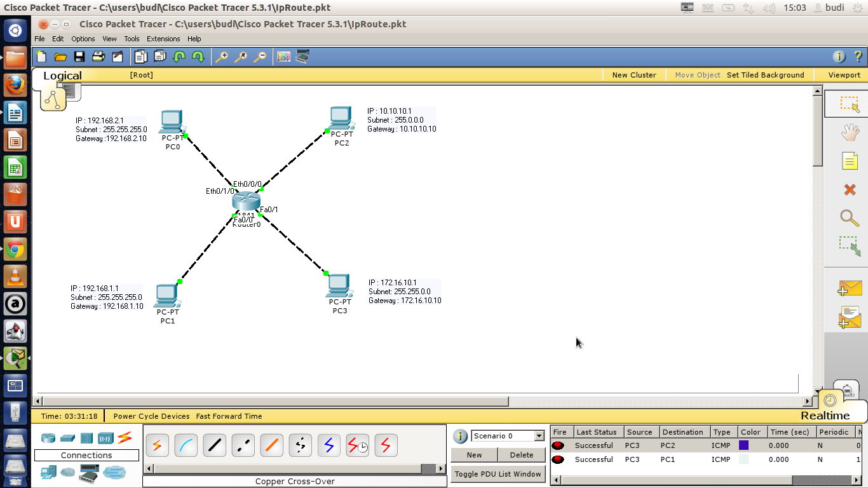Click Fast Forward Time
Viewport: 868px width, 488px height.
pyautogui.click(x=229, y=416)
